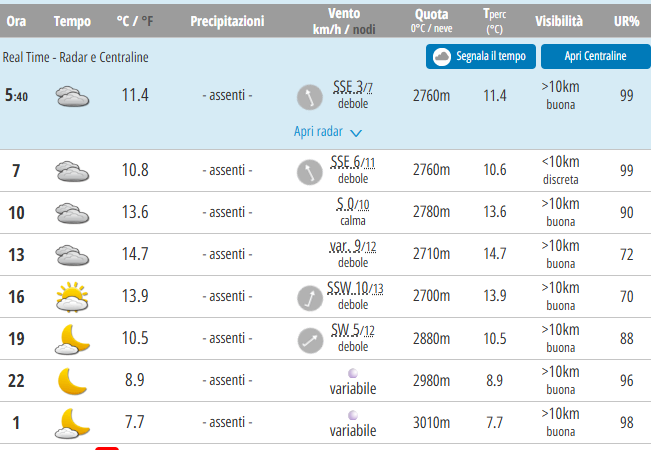Click the cloud icon inside Segnala il tempo
Screen dimensions: 651x450
(441, 56)
